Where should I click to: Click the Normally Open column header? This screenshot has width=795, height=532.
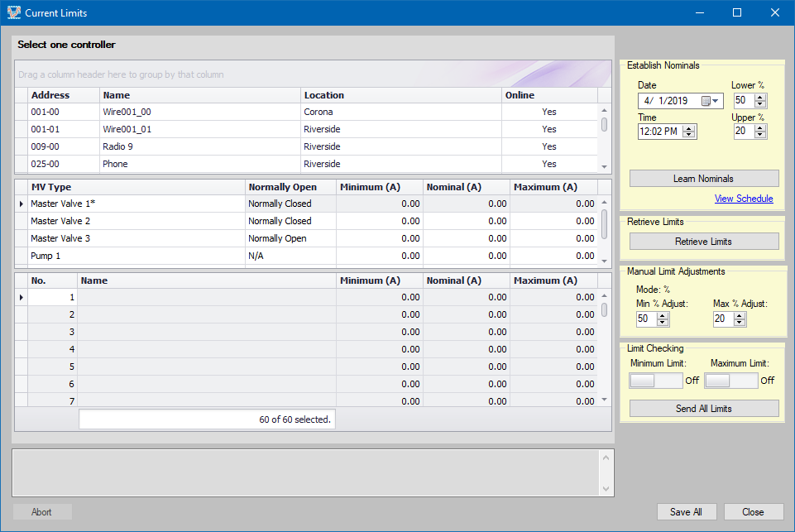pos(290,187)
